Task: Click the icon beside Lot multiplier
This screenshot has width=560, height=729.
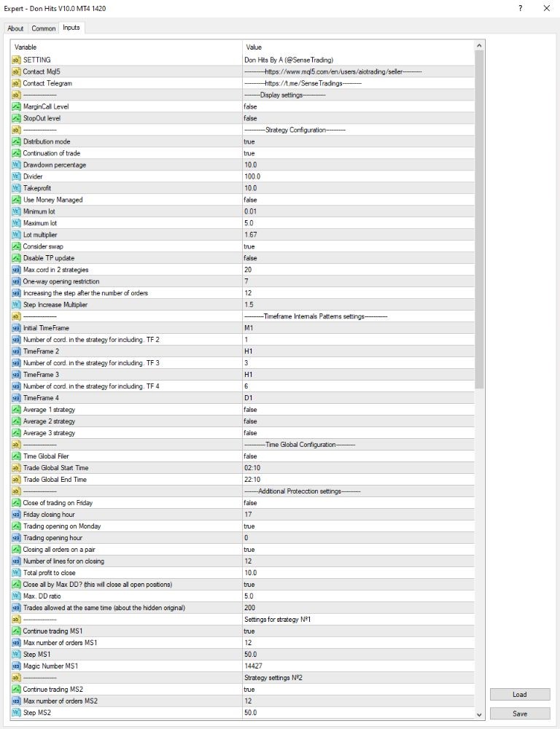Action: tap(16, 235)
